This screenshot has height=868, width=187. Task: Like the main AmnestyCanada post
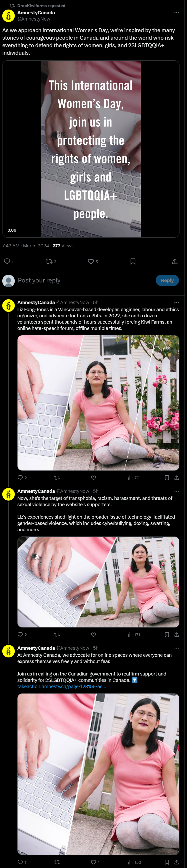click(93, 261)
